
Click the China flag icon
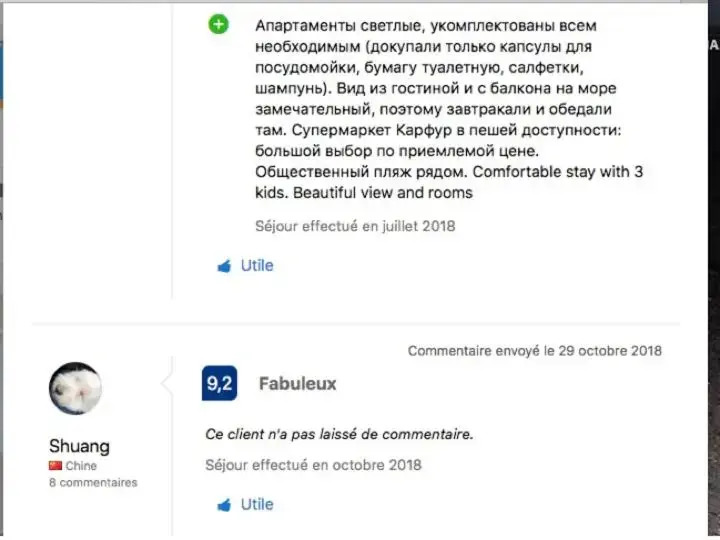55,466
